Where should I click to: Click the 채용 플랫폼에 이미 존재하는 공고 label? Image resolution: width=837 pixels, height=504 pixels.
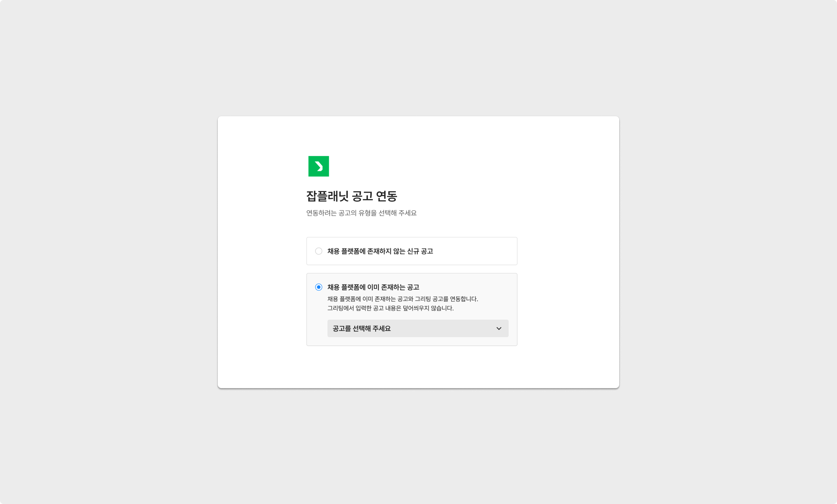coord(373,287)
